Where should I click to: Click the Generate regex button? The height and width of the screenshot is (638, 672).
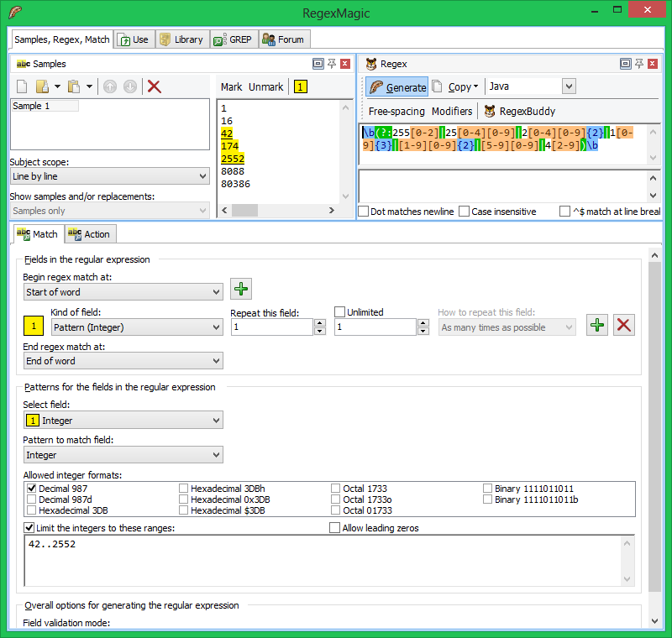[396, 87]
